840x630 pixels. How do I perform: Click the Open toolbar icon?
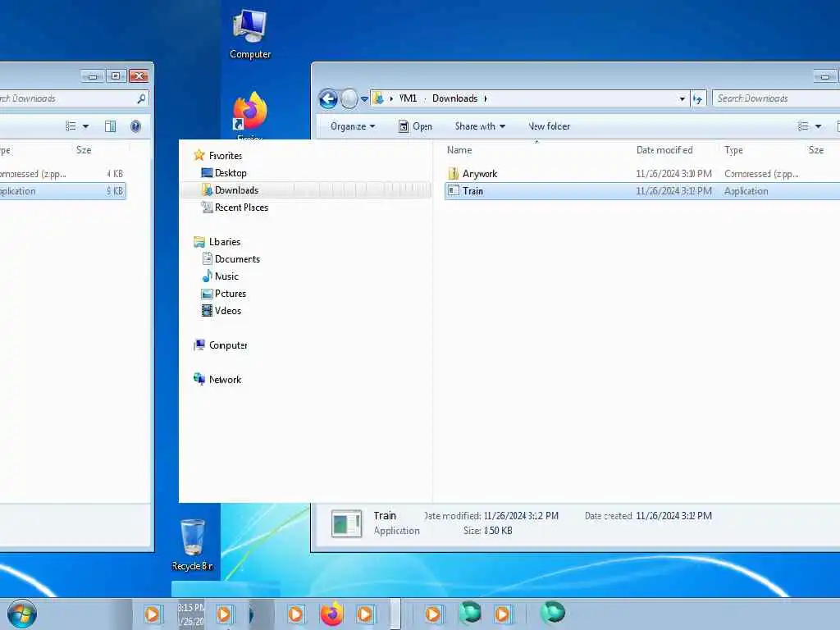(x=404, y=126)
